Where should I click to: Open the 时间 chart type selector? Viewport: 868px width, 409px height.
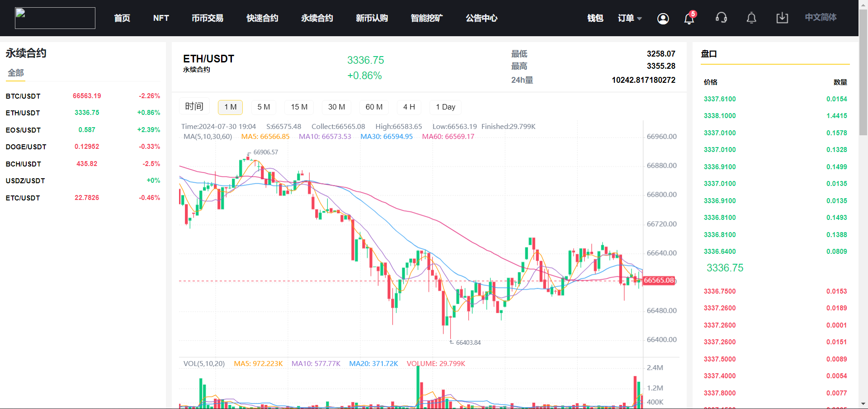[194, 106]
